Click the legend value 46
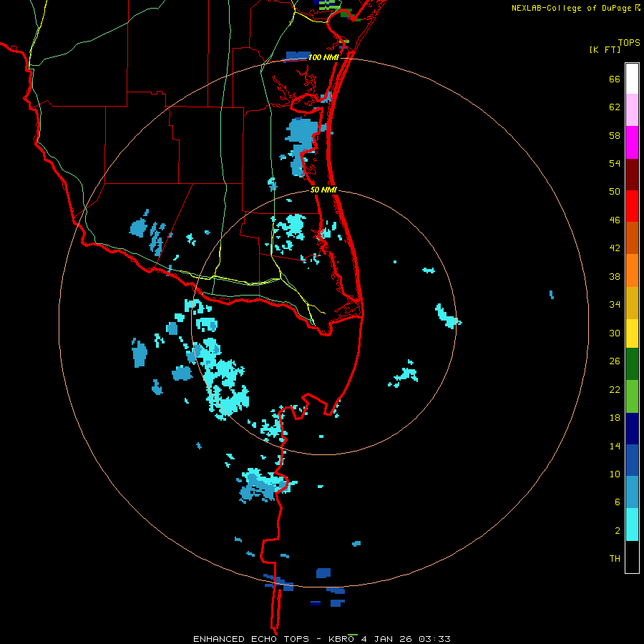Viewport: 644px width, 644px height. (x=615, y=220)
